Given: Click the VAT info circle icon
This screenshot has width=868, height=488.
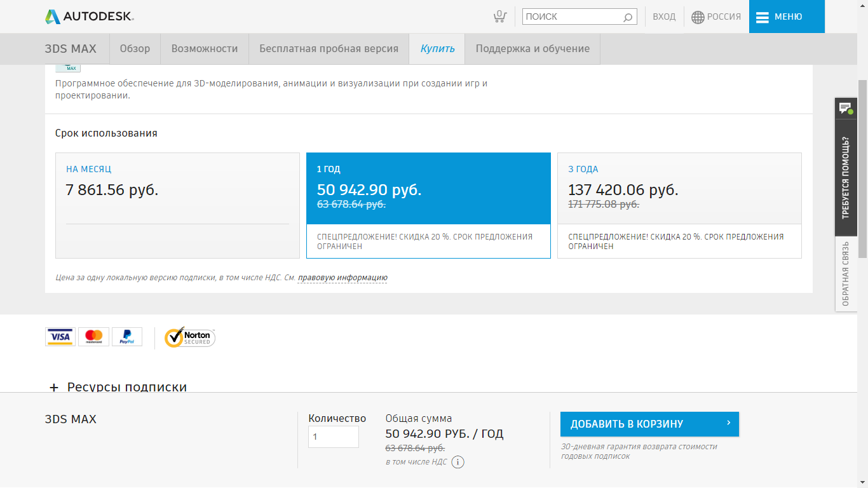Looking at the screenshot, I should (x=458, y=462).
